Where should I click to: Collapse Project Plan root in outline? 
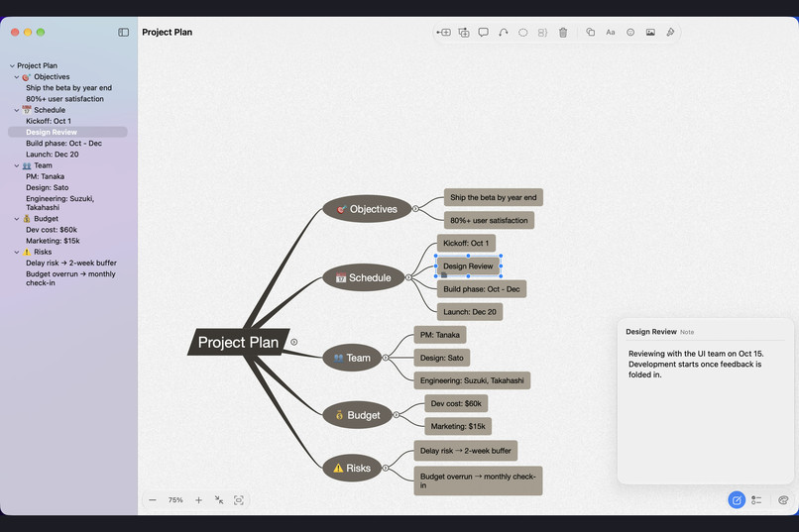12,65
